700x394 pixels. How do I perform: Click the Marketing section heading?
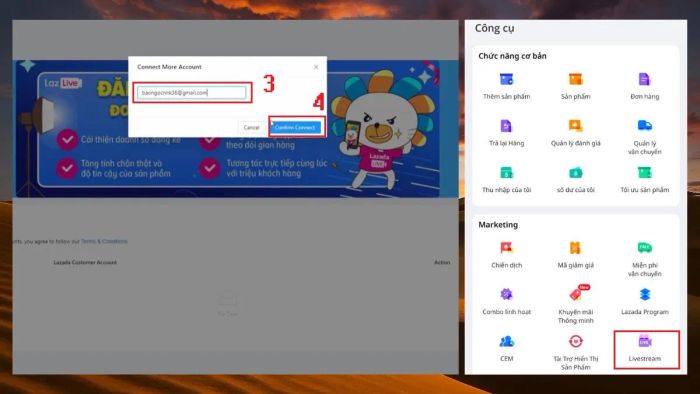[x=498, y=225]
